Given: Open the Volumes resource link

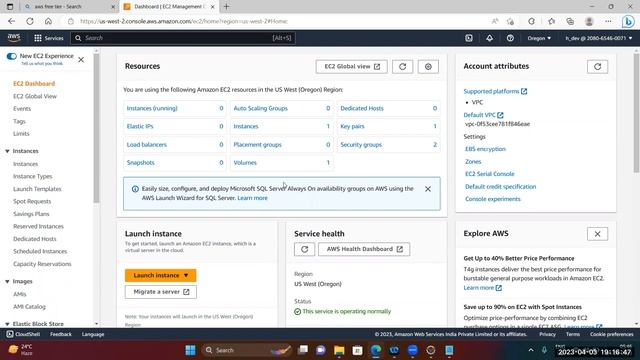Looking at the screenshot, I should pos(245,162).
